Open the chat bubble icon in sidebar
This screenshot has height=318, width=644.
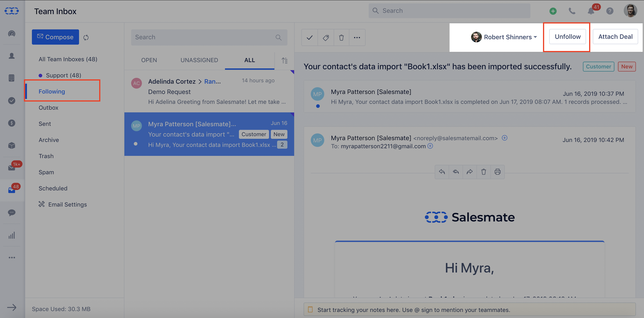click(12, 213)
